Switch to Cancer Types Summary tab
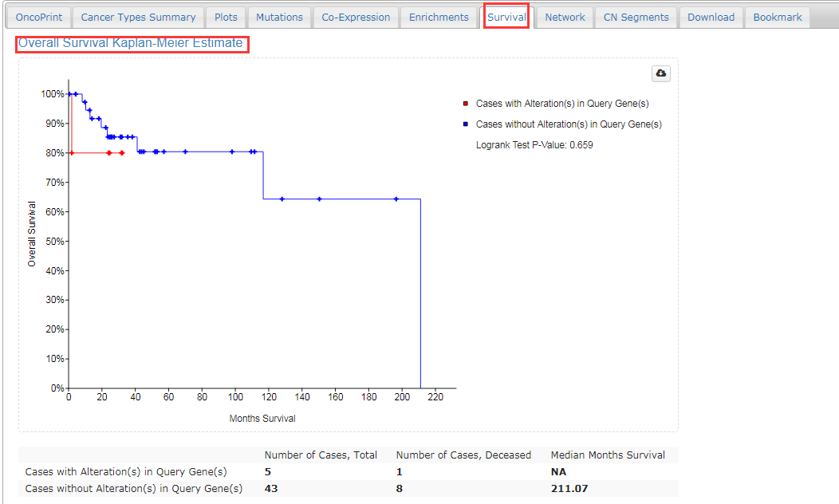The height and width of the screenshot is (504, 839). coord(138,18)
